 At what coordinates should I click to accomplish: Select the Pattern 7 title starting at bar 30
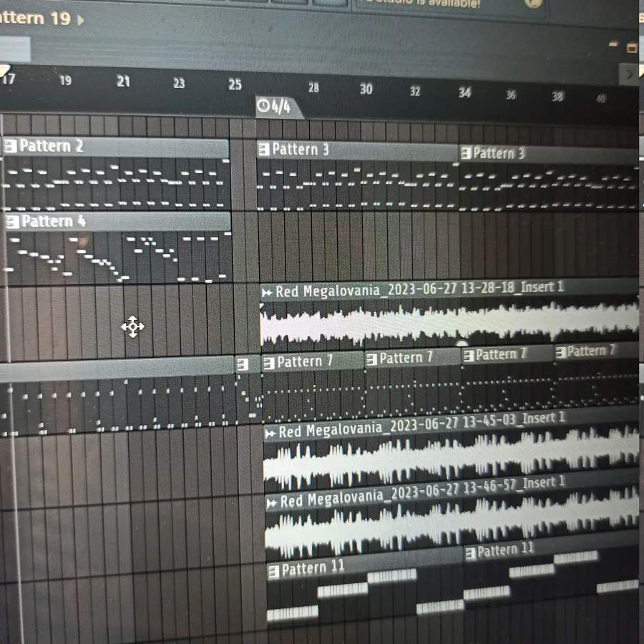pyautogui.click(x=406, y=358)
